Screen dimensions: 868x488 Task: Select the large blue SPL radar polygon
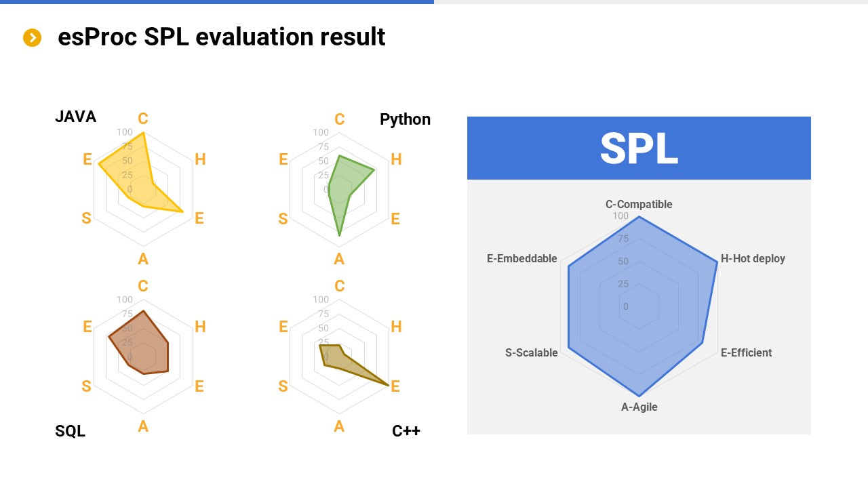pos(639,305)
